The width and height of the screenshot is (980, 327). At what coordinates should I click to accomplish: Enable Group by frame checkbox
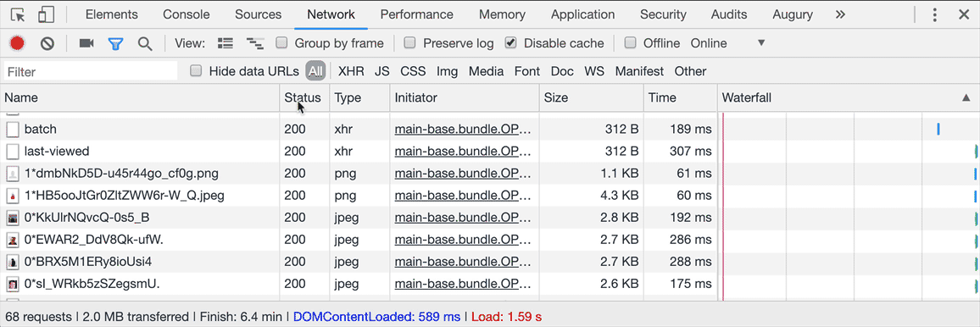281,42
